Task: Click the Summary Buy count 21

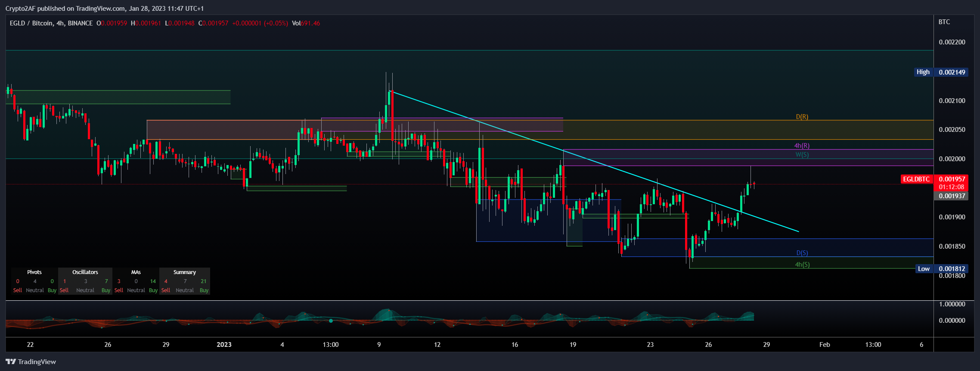Action: pos(204,281)
